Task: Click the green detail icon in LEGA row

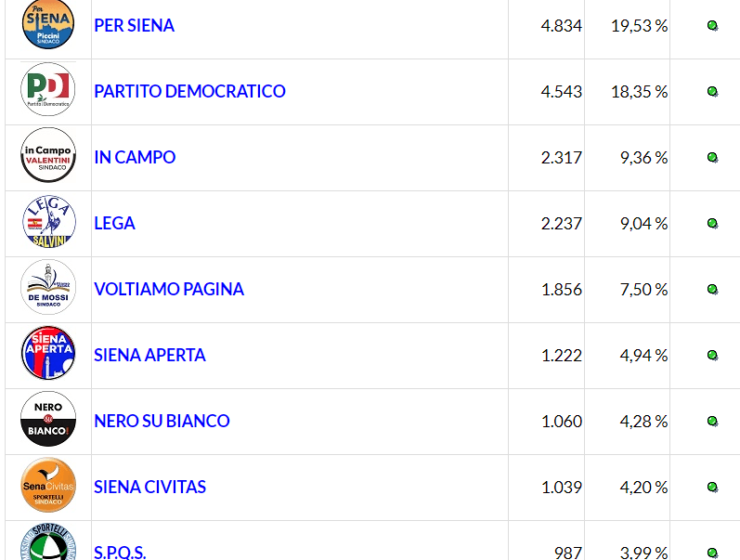Action: pyautogui.click(x=712, y=224)
